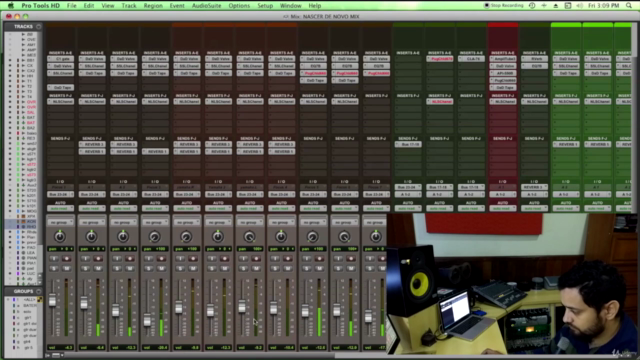
Task: Open the 'Bus 17-18' input selector on CLA-76 channel
Action: pyautogui.click(x=471, y=187)
